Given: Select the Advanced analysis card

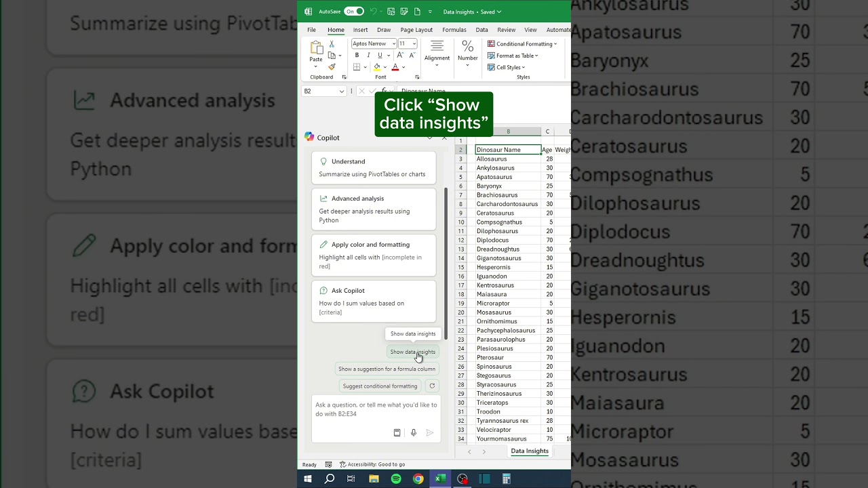Looking at the screenshot, I should (x=374, y=209).
